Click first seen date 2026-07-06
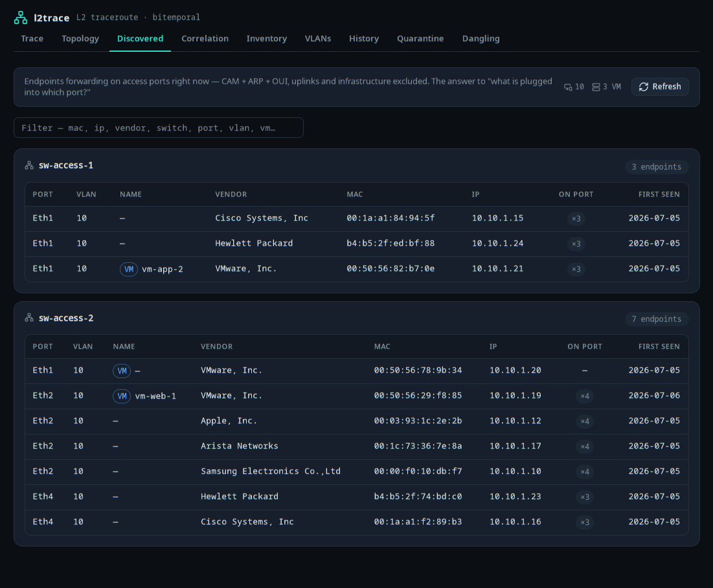This screenshot has width=713, height=588. (x=654, y=396)
